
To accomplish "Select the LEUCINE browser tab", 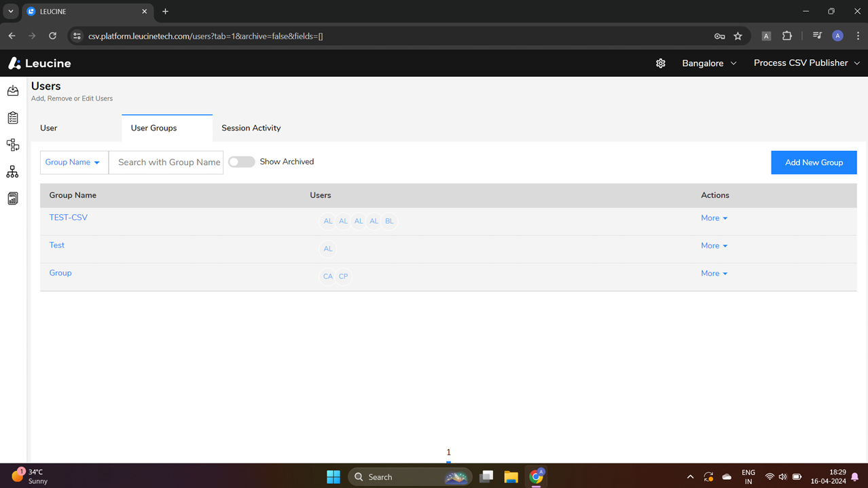I will tap(87, 12).
